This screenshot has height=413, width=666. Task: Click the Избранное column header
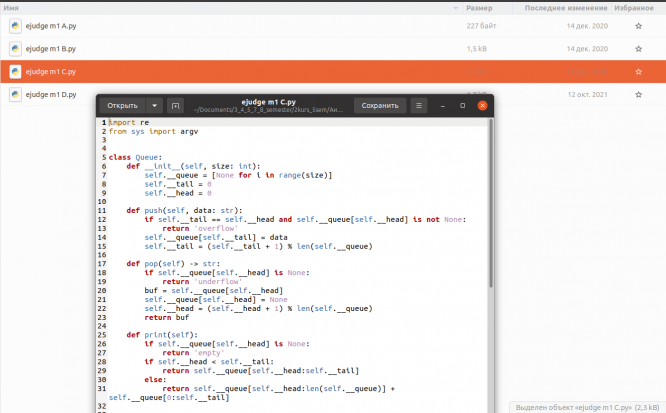pos(638,7)
